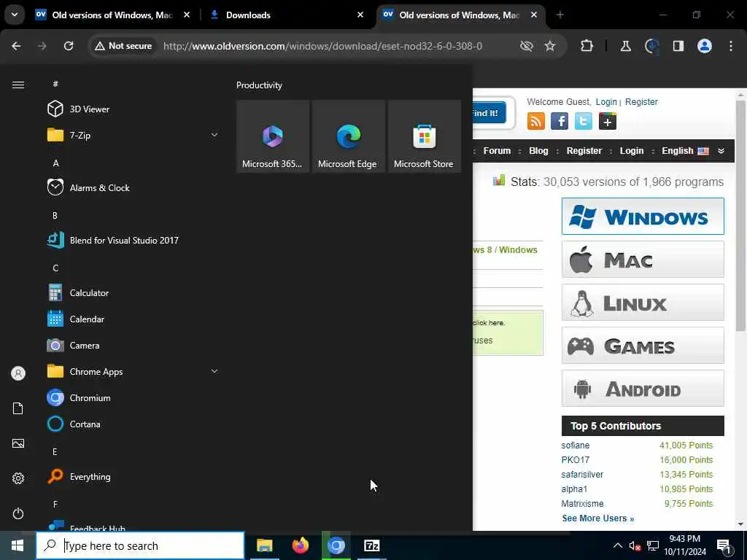Open Settings gear in the Start sidebar
This screenshot has height=560, width=747.
18,478
